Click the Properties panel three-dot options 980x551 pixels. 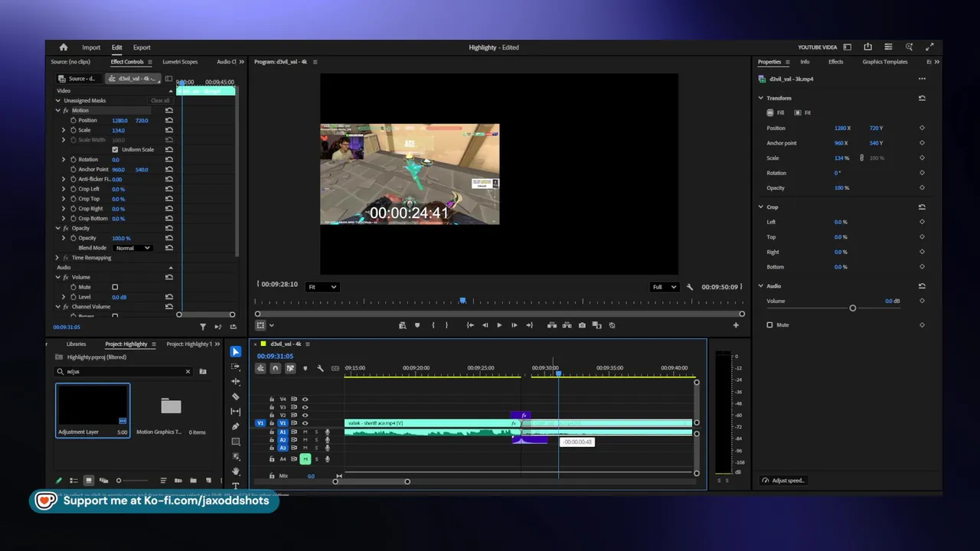[x=922, y=79]
